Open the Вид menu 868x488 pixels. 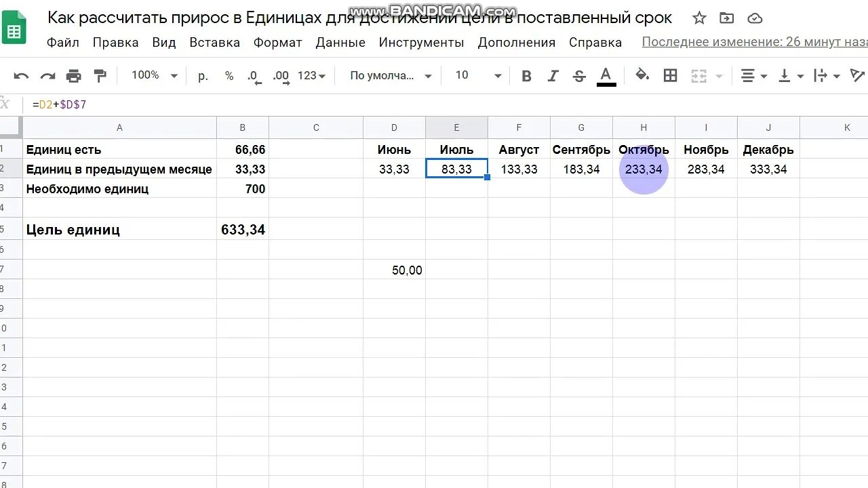[164, 43]
